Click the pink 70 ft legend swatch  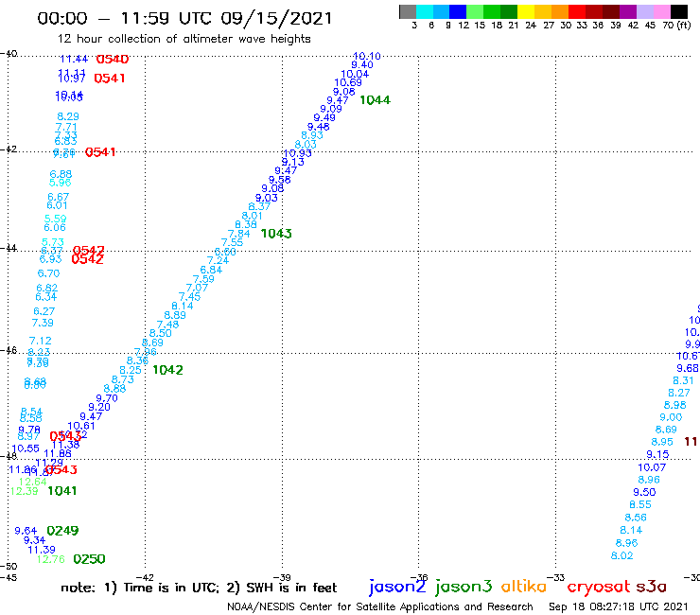(661, 11)
